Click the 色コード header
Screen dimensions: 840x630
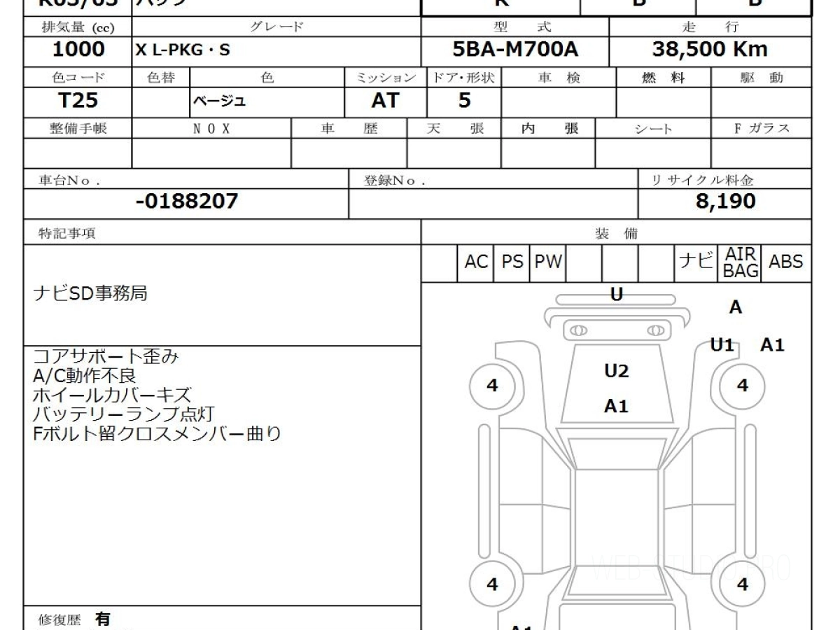tap(78, 78)
